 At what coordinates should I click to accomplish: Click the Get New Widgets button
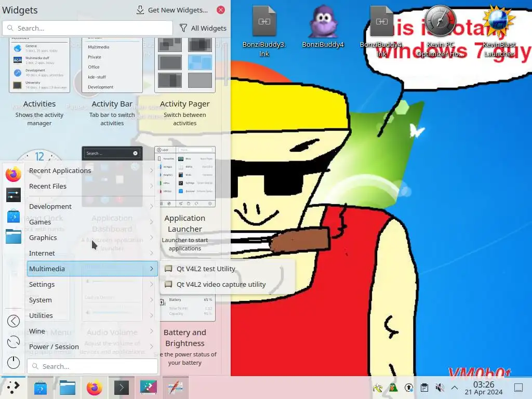coord(172,10)
